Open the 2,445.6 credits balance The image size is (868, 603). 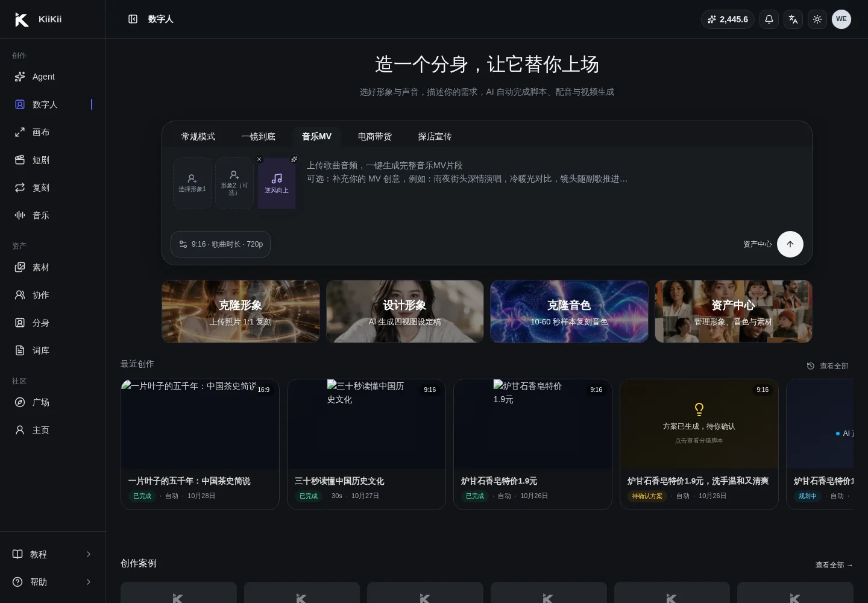(x=728, y=19)
